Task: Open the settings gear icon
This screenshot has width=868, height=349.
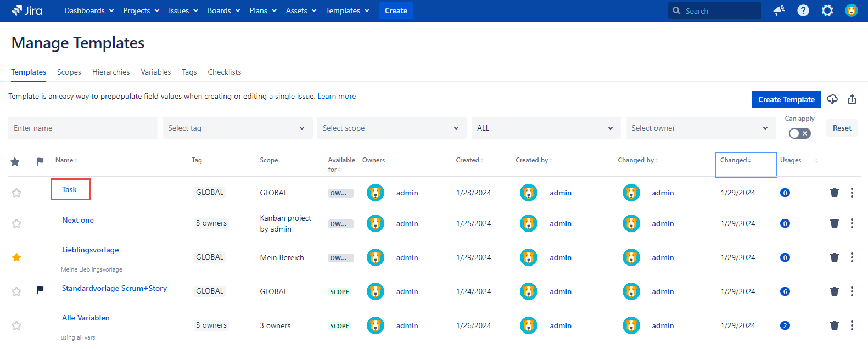Action: pyautogui.click(x=827, y=10)
